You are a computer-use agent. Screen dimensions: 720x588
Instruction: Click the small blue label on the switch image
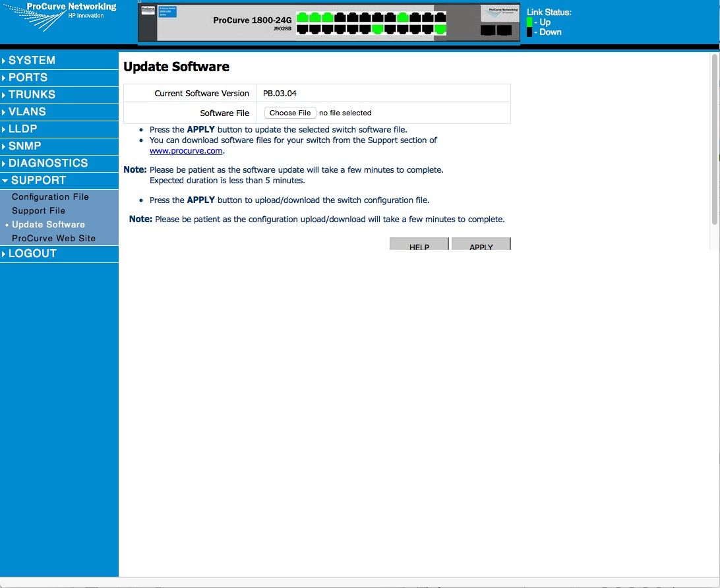click(x=167, y=12)
